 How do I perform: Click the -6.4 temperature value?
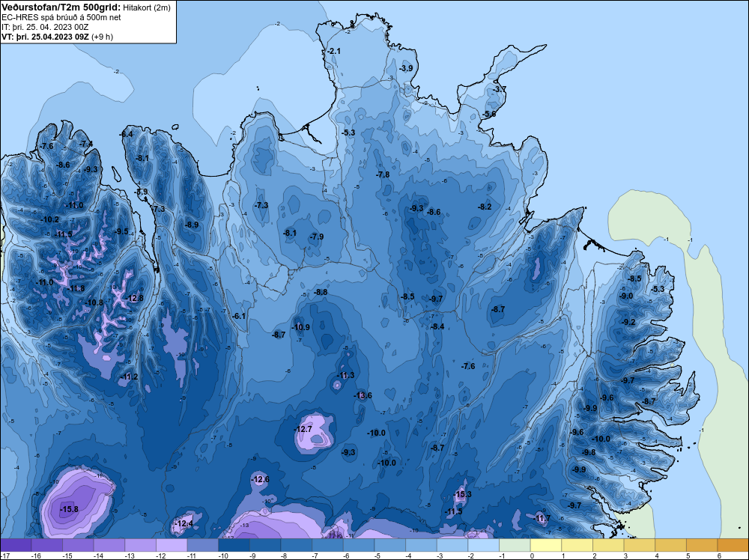click(126, 134)
